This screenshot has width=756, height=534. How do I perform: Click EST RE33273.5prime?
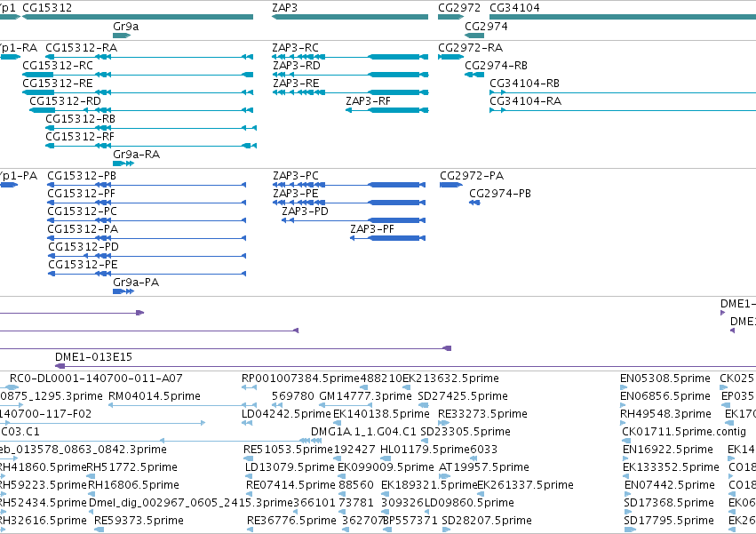[x=482, y=414]
